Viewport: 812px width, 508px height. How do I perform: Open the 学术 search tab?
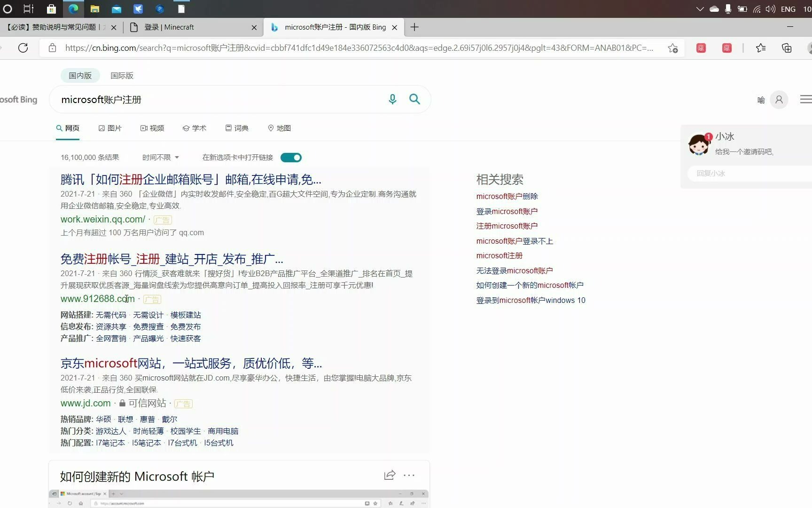point(195,128)
